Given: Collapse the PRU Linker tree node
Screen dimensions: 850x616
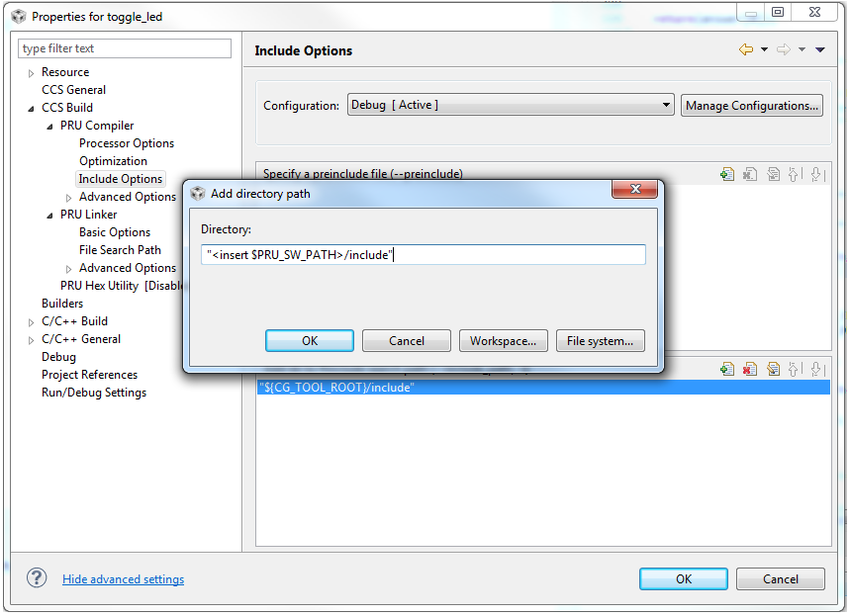Looking at the screenshot, I should 50,215.
